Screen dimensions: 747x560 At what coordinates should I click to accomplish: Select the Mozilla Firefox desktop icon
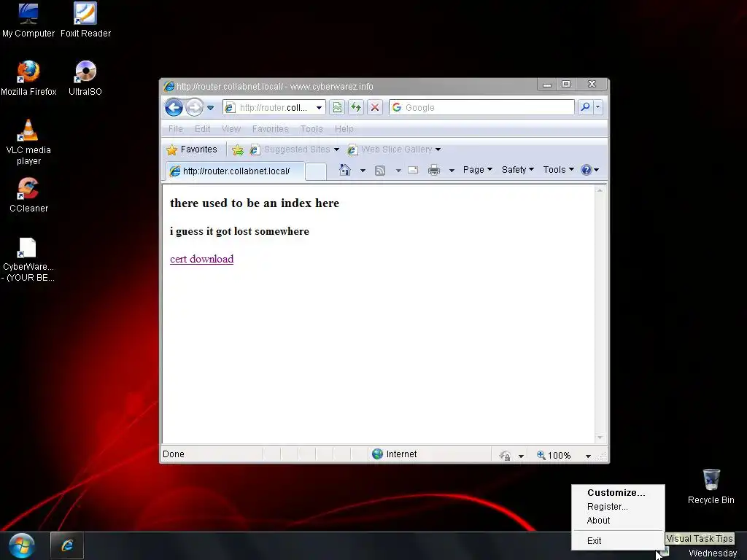click(28, 78)
